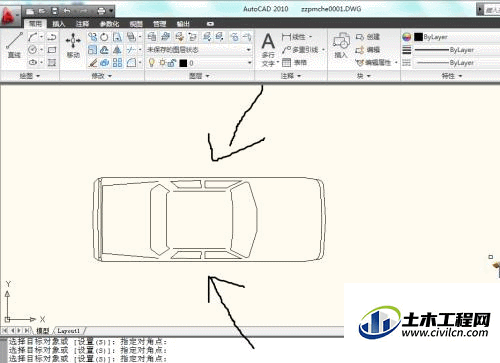This screenshot has width=500, height=363.
Task: Switch to the View (视图) ribbon tab
Action: [x=136, y=24]
